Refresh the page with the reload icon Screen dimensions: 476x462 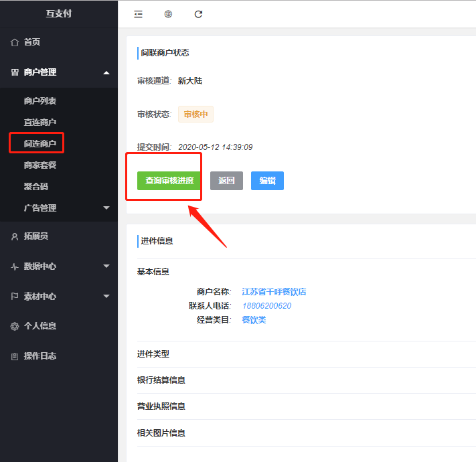click(198, 14)
